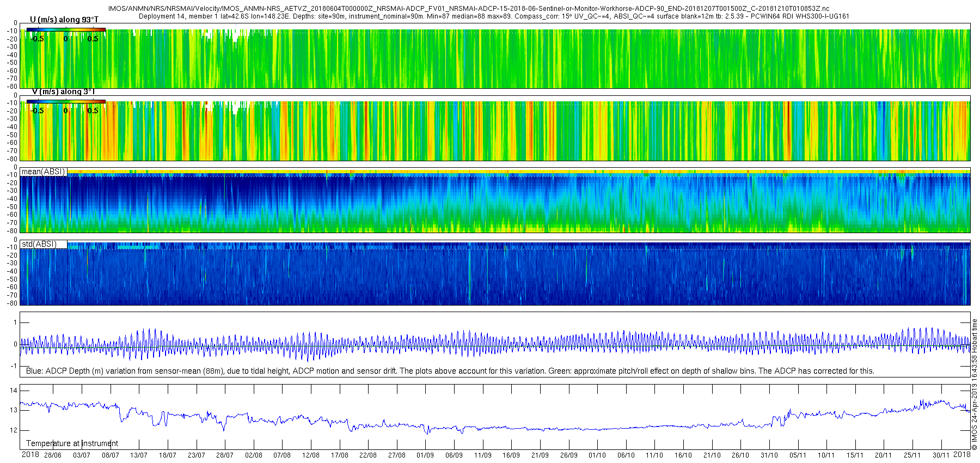Click the -1 tick on the depth variation axis
This screenshot has width=980, height=463.
tap(14, 366)
